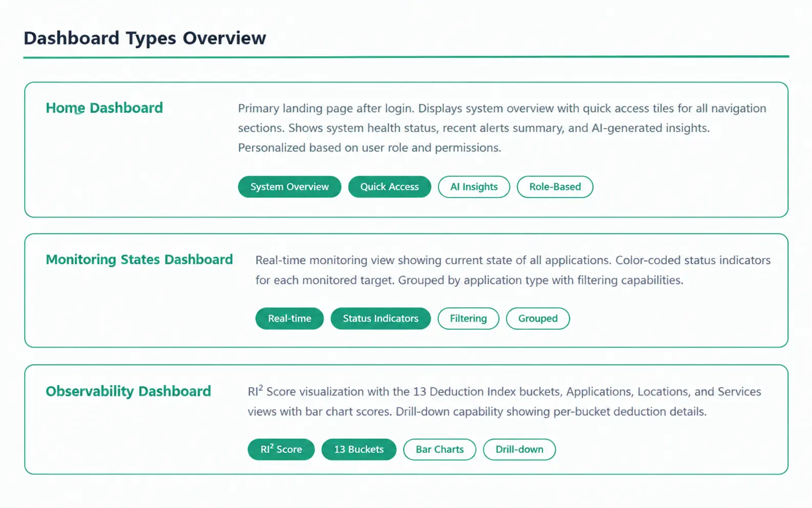The height and width of the screenshot is (508, 812).
Task: Click the text "Primary landing page after login."
Action: point(327,109)
